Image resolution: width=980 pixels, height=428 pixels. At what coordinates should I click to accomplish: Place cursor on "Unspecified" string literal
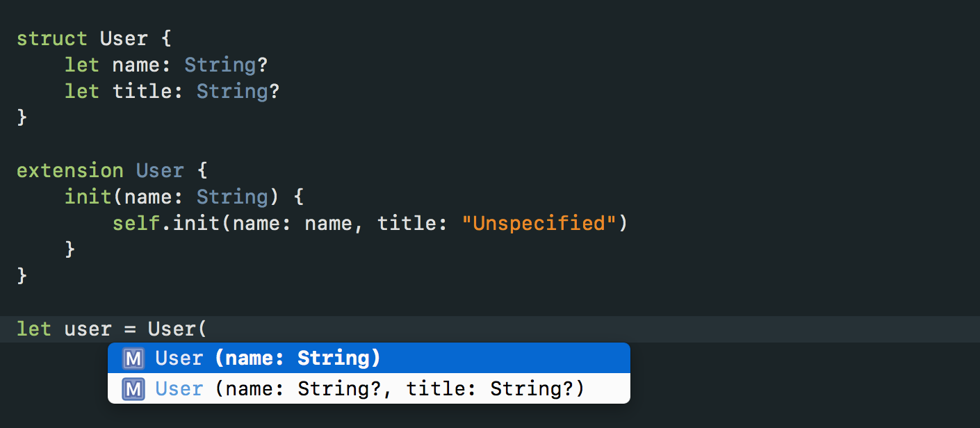tap(539, 223)
